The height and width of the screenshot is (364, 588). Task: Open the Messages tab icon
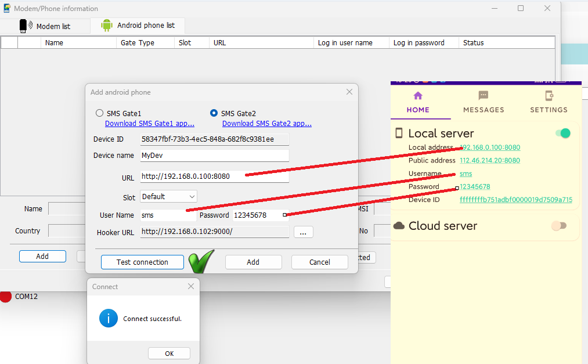483,96
